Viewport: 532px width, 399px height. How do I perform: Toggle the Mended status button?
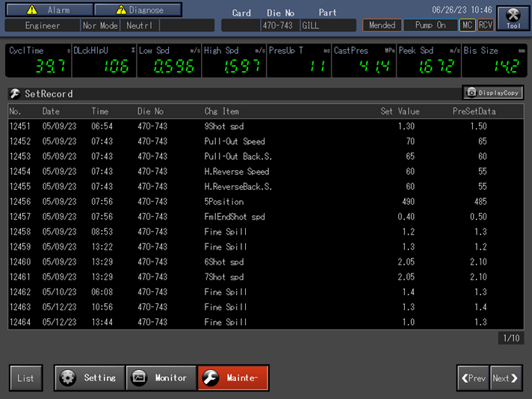pyautogui.click(x=382, y=25)
